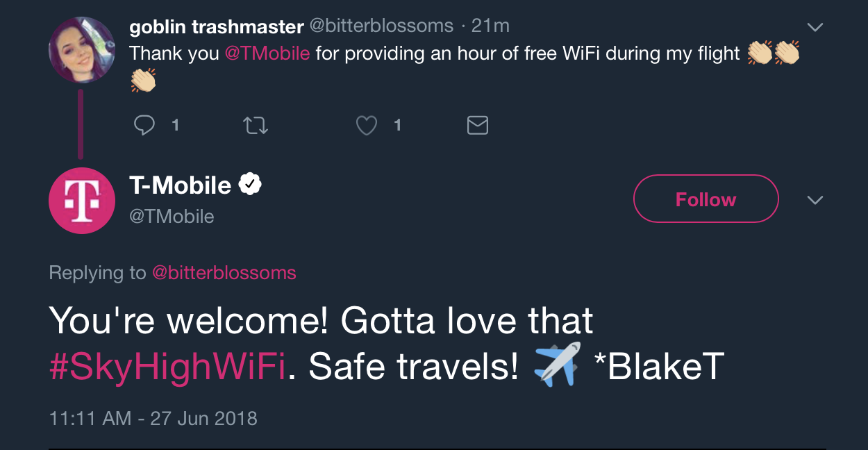The width and height of the screenshot is (868, 450).
Task: Send tweet via direct message envelope
Action: pos(477,125)
